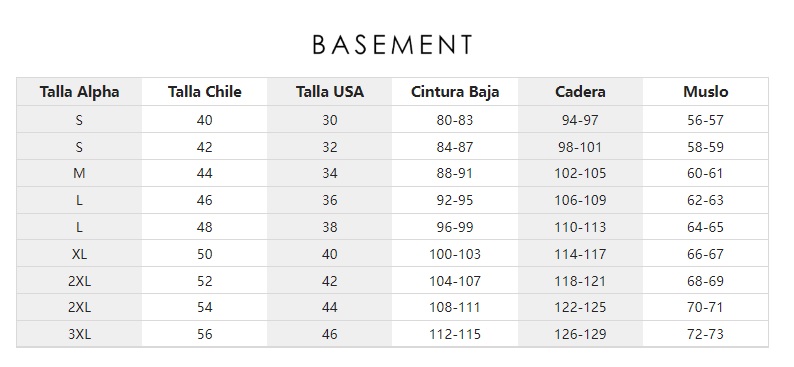794x367 pixels.
Task: Click Muslo value 56-57
Action: [705, 120]
